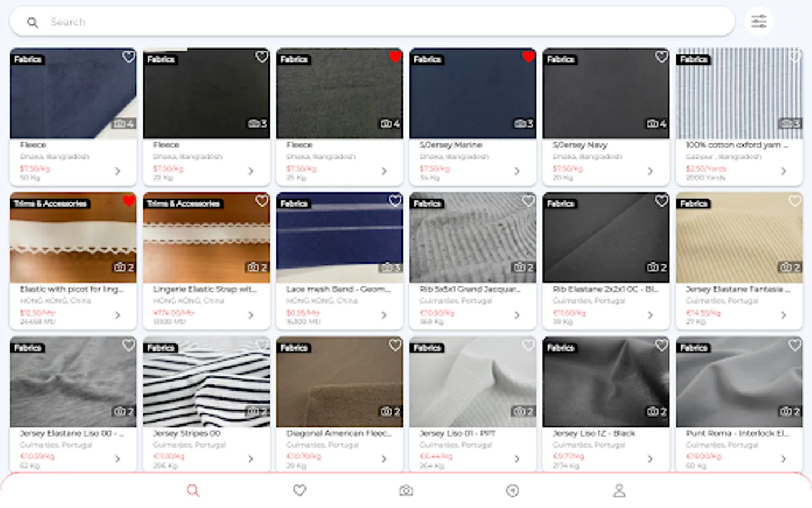This screenshot has width=812, height=508.
Task: Favorite the Lace mesh Band item
Action: click(395, 200)
